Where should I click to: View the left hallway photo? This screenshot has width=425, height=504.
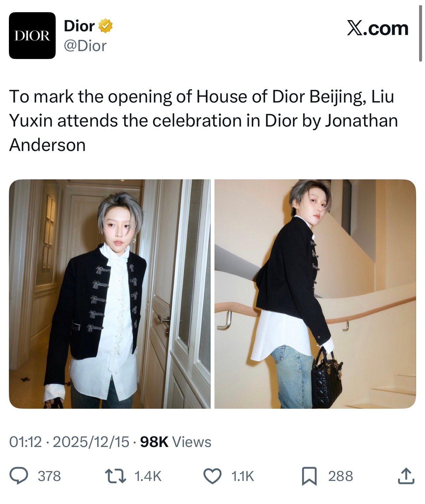point(109,294)
